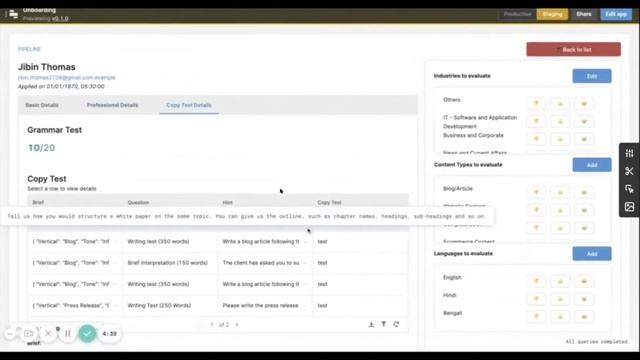Select the cursor click-effect tool

629,189
